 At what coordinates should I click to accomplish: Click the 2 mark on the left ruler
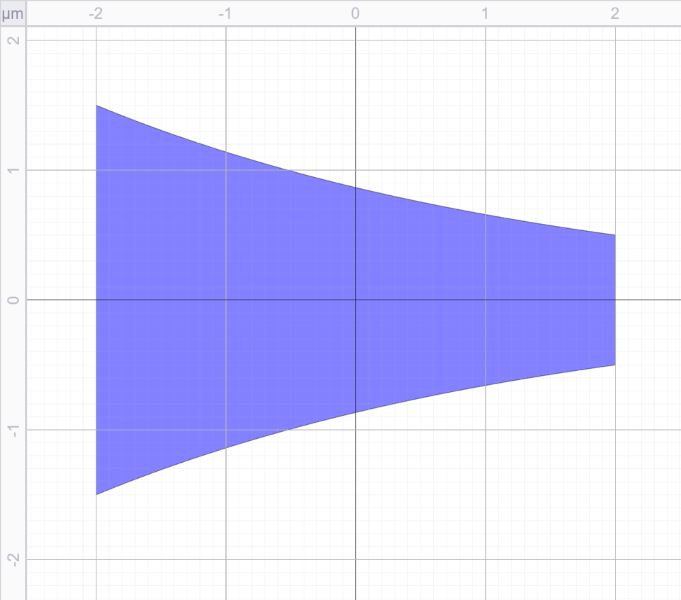tap(13, 41)
